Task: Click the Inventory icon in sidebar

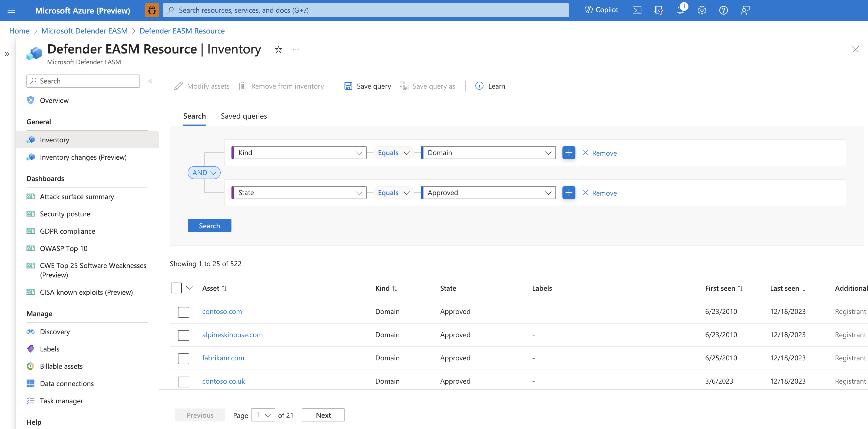Action: (31, 139)
